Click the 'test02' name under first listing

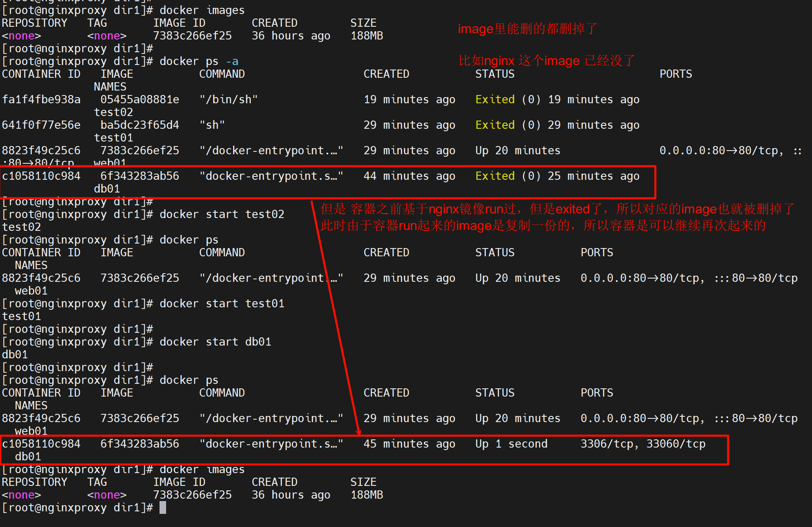[x=113, y=112]
